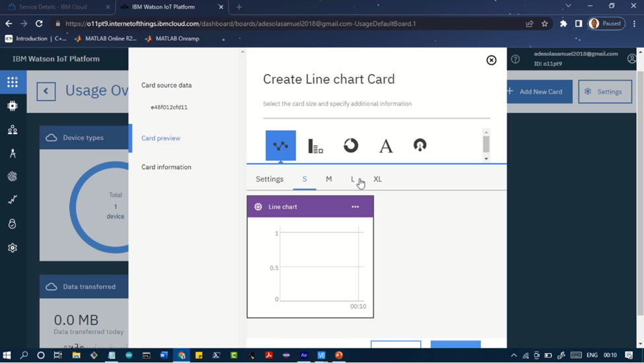Screen dimensions: 644x363
Task: Click the Paused profile button
Action: (x=606, y=24)
